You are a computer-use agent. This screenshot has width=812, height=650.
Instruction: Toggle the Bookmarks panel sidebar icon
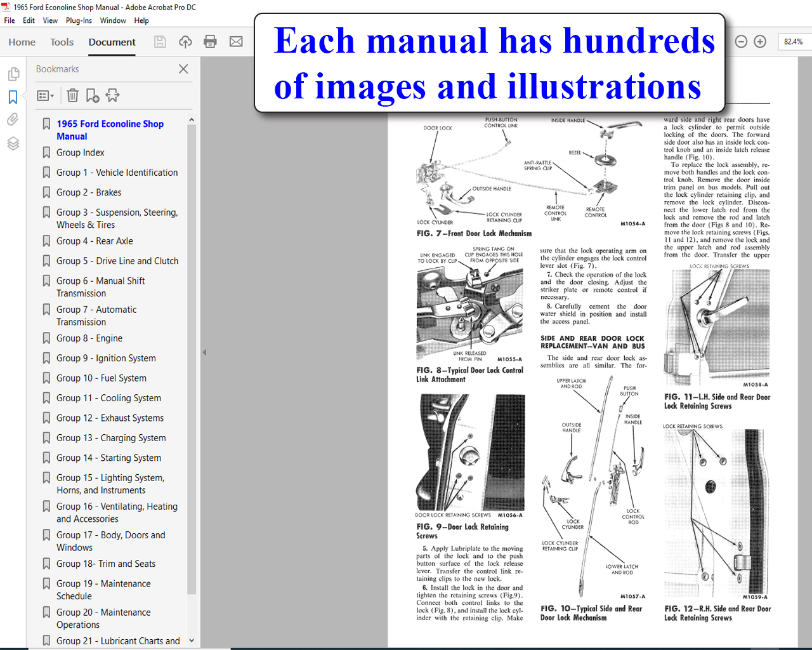click(13, 97)
